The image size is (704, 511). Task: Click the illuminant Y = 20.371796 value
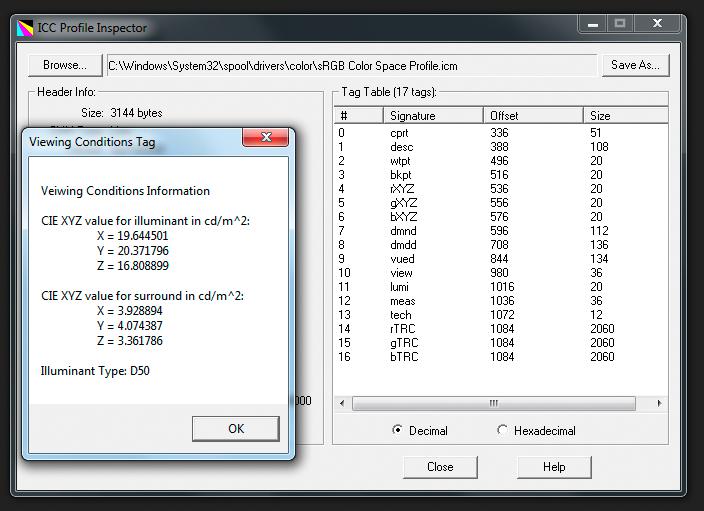tap(132, 251)
